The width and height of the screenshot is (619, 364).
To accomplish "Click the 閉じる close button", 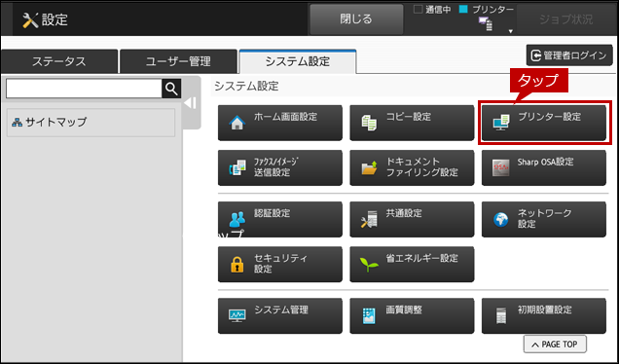I will pos(356,18).
